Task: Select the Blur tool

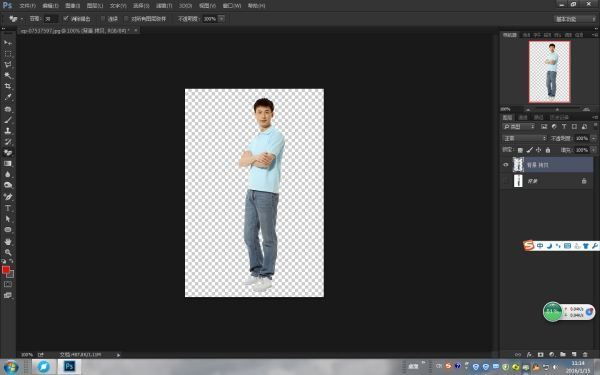Action: [x=8, y=174]
